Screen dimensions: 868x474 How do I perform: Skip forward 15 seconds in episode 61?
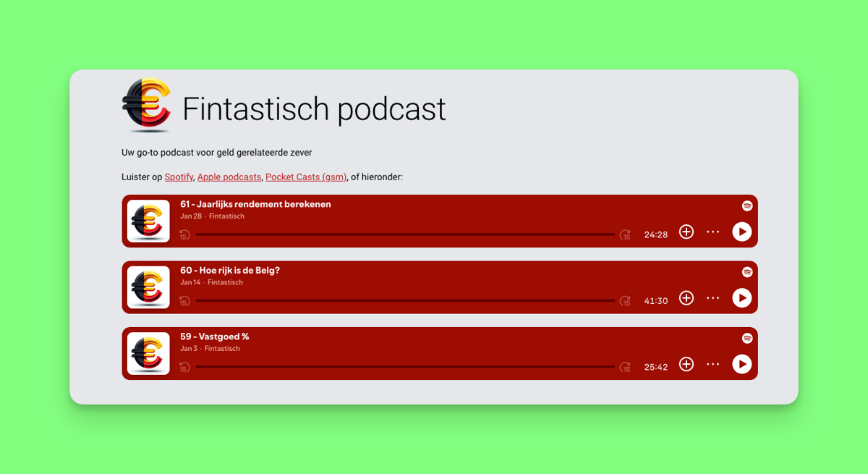pos(625,234)
